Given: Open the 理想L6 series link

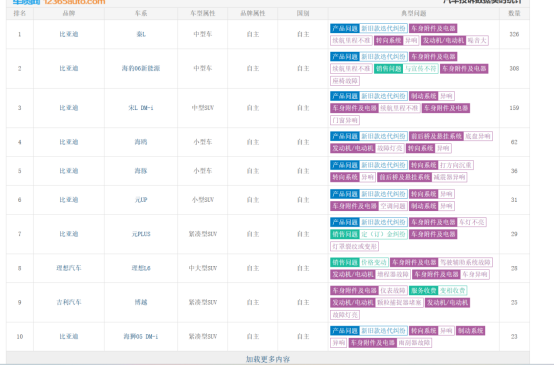Looking at the screenshot, I should [141, 268].
